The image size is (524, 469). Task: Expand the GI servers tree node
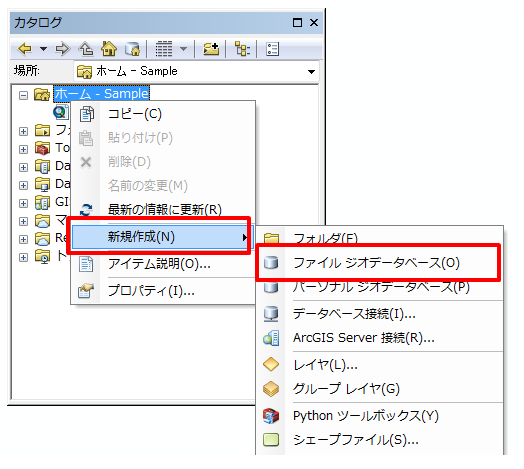[23, 203]
